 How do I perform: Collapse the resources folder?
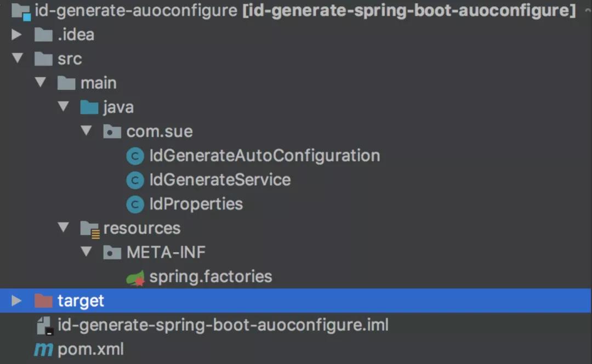tap(63, 228)
